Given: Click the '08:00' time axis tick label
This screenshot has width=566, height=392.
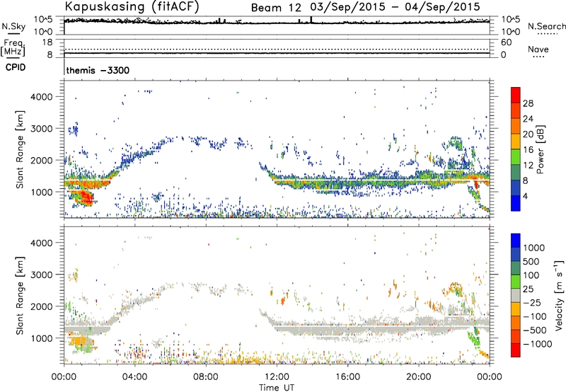Looking at the screenshot, I should [x=206, y=377].
